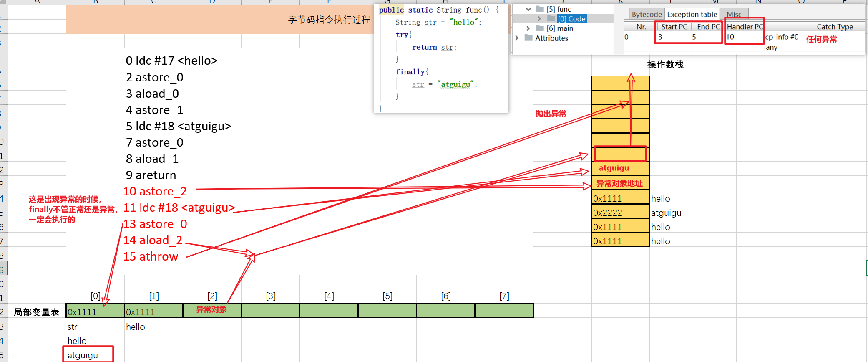Select the red '13 astore_0' instruction
This screenshot has height=362, width=868.
pos(155,224)
